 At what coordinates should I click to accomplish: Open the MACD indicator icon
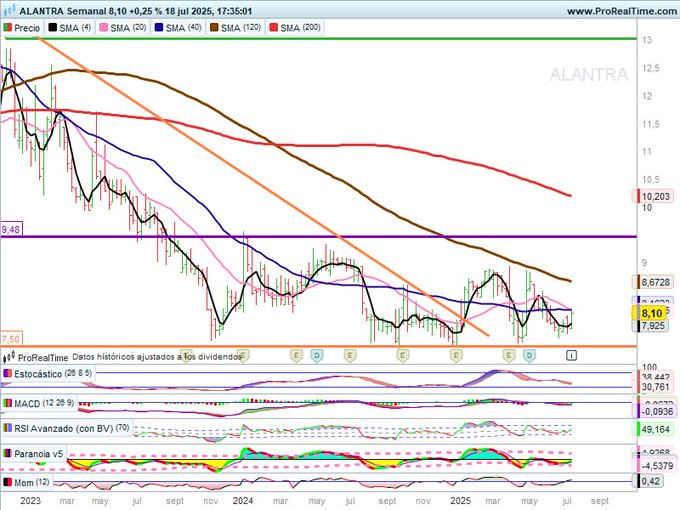point(7,403)
